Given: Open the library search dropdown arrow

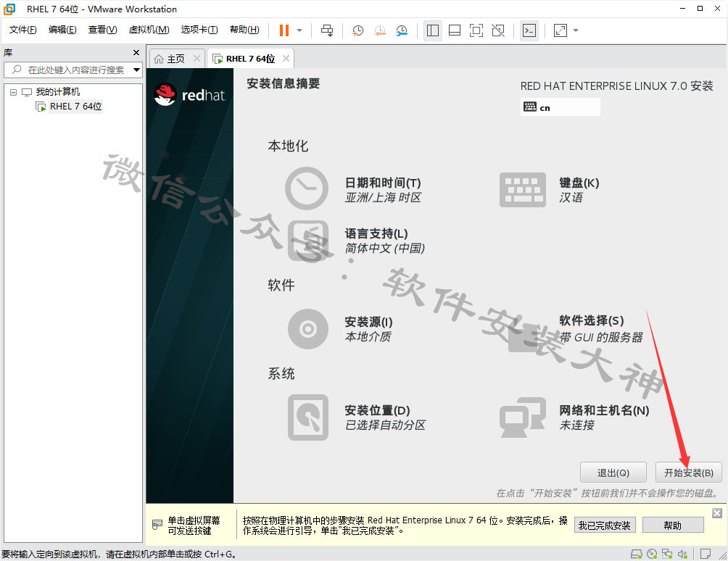Looking at the screenshot, I should pyautogui.click(x=136, y=70).
